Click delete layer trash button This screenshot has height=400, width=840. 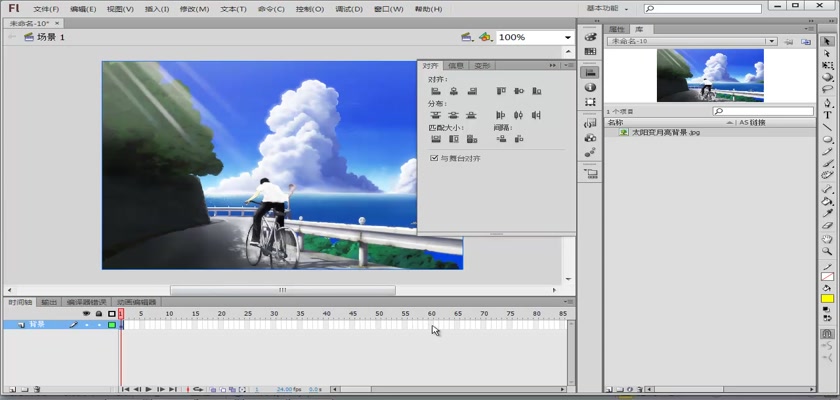tap(36, 390)
